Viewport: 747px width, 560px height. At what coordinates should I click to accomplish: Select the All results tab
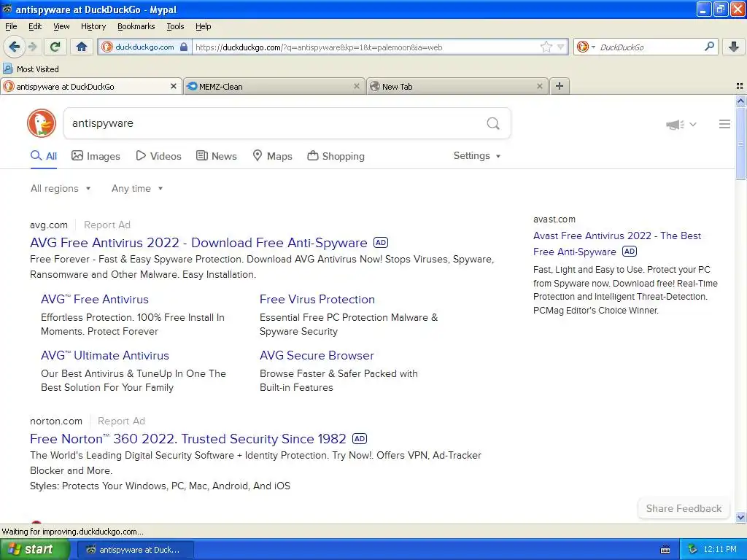click(x=44, y=156)
